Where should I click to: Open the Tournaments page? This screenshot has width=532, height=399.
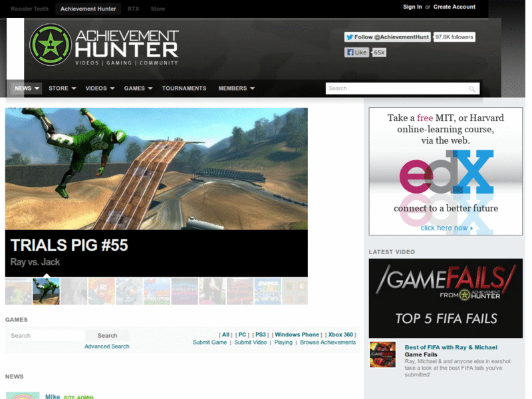184,88
